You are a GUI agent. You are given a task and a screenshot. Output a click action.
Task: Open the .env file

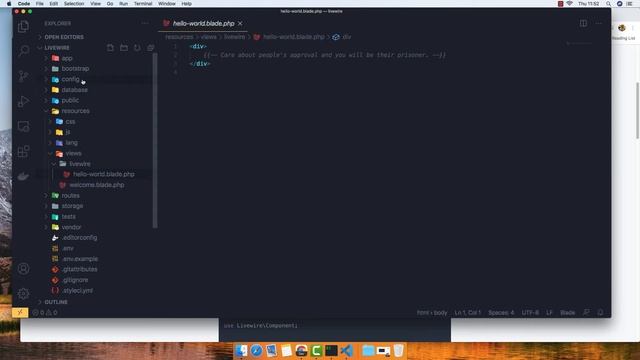click(x=68, y=248)
